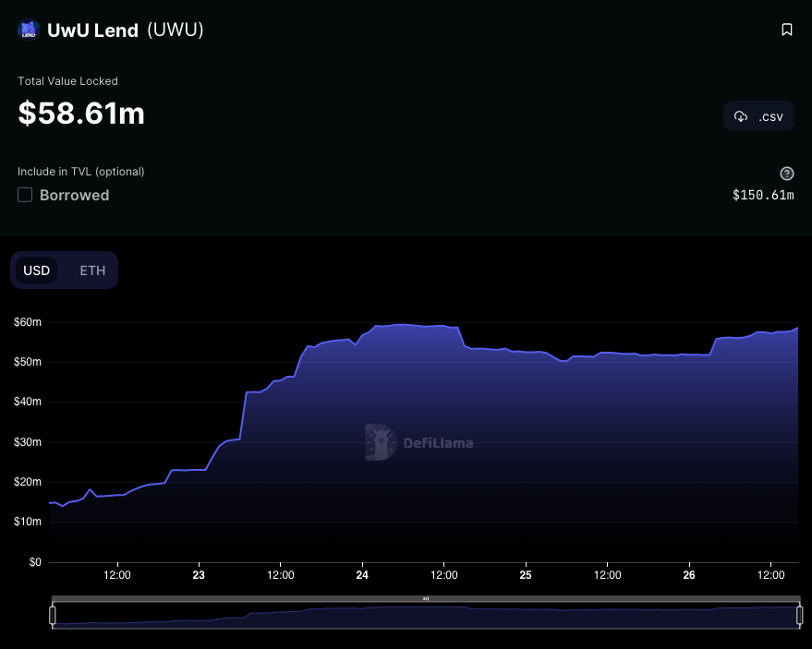Image resolution: width=812 pixels, height=649 pixels.
Task: Click the $58.61m TVL value
Action: (81, 113)
